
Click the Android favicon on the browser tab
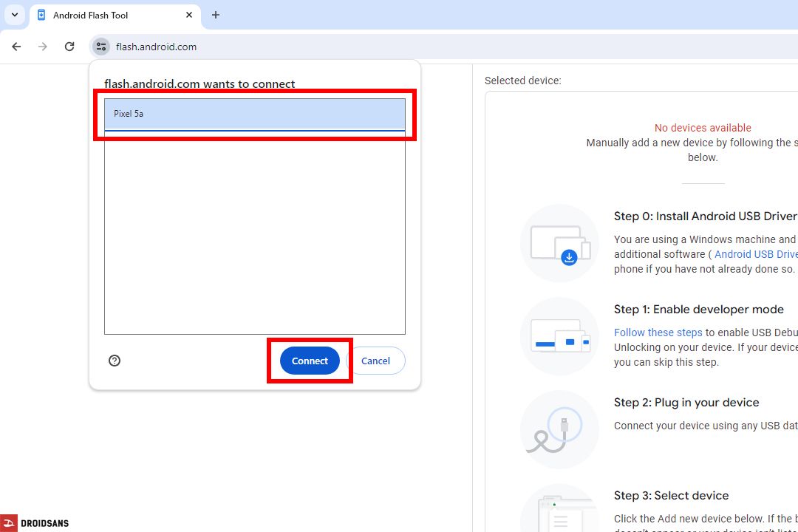[41, 15]
